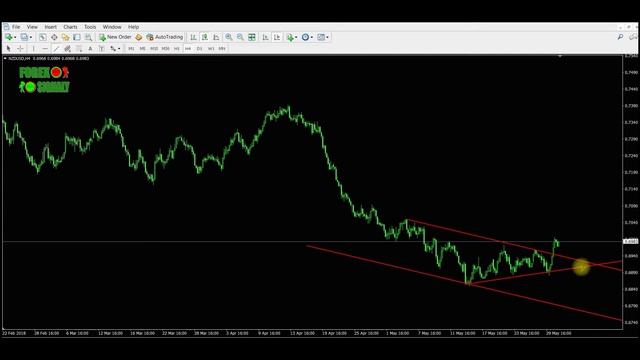Click the search magnifier icon
The image size is (640, 360).
[620, 37]
